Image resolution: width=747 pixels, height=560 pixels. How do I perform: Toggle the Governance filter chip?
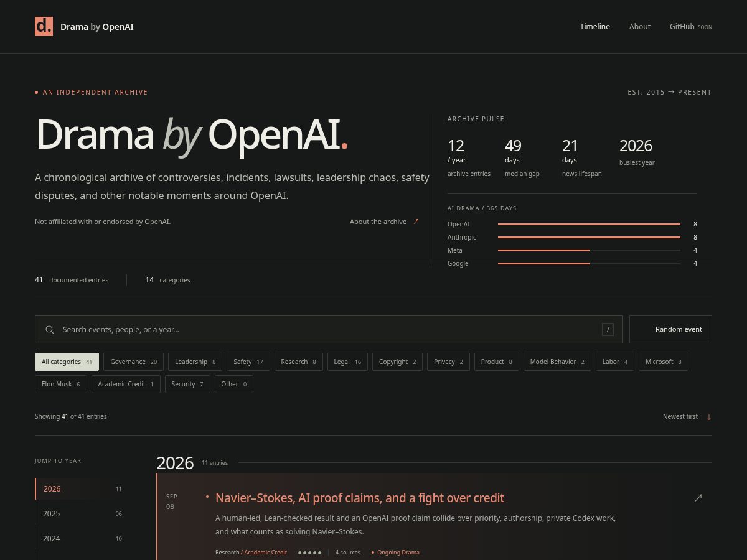133,362
